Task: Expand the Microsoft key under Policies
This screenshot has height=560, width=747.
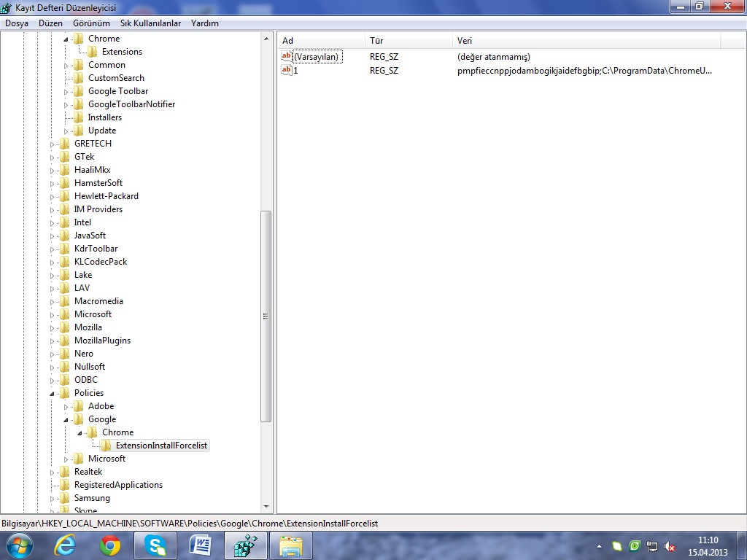Action: tap(66, 459)
